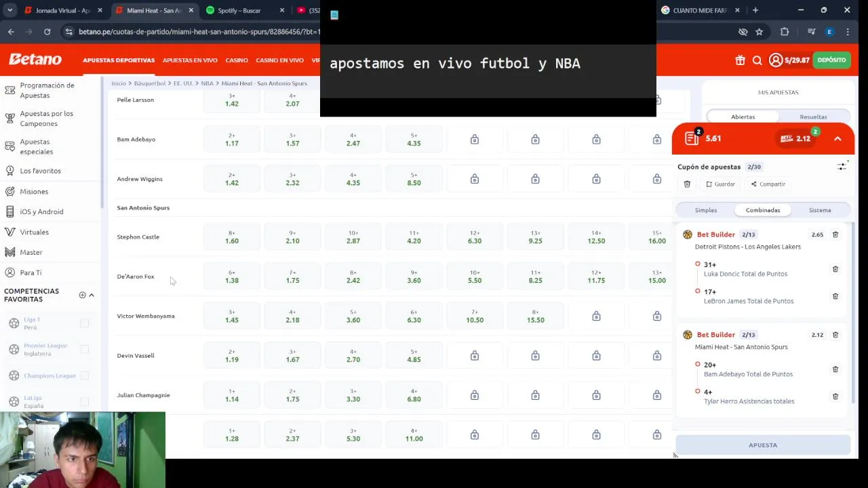Pick Devin Vassell 4+ odds 2.70
The image size is (868, 488).
pyautogui.click(x=353, y=356)
